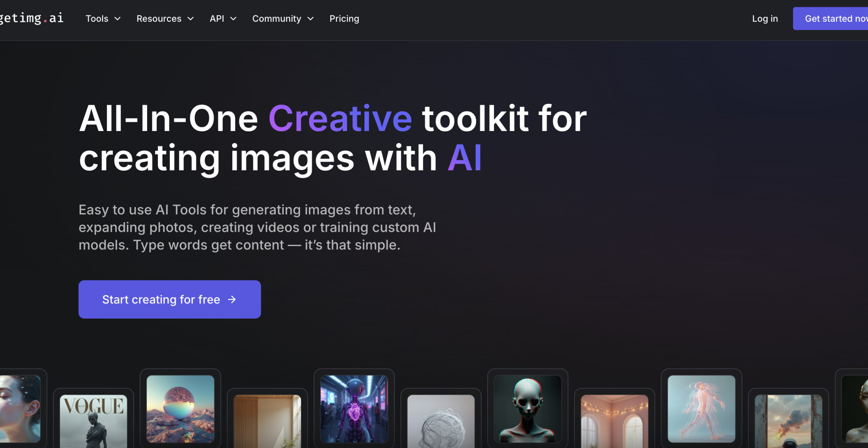
Task: Open the pink room with string lights
Action: (x=614, y=421)
